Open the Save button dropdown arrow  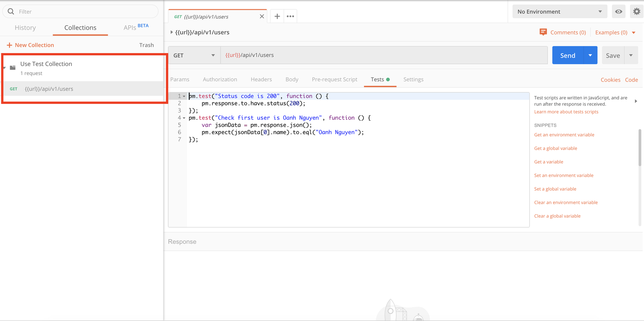(631, 55)
